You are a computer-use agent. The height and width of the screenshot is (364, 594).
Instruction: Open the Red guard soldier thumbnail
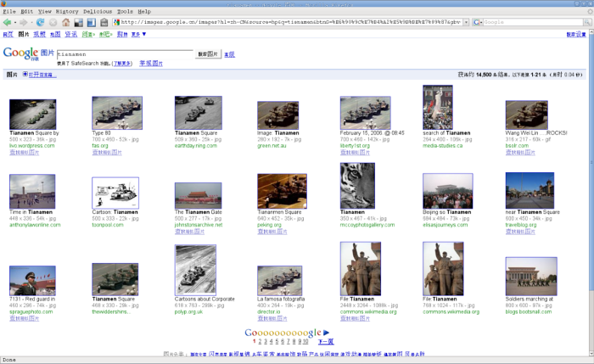click(x=32, y=281)
